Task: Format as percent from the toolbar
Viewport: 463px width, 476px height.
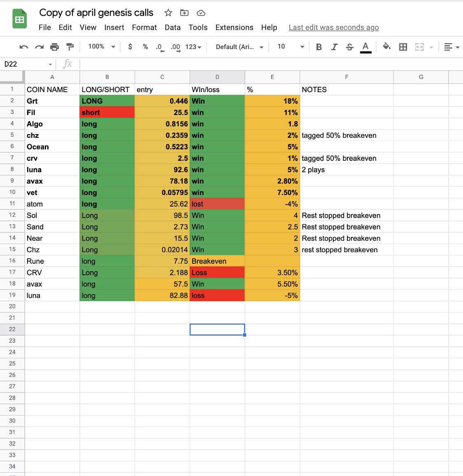Action: pos(145,47)
